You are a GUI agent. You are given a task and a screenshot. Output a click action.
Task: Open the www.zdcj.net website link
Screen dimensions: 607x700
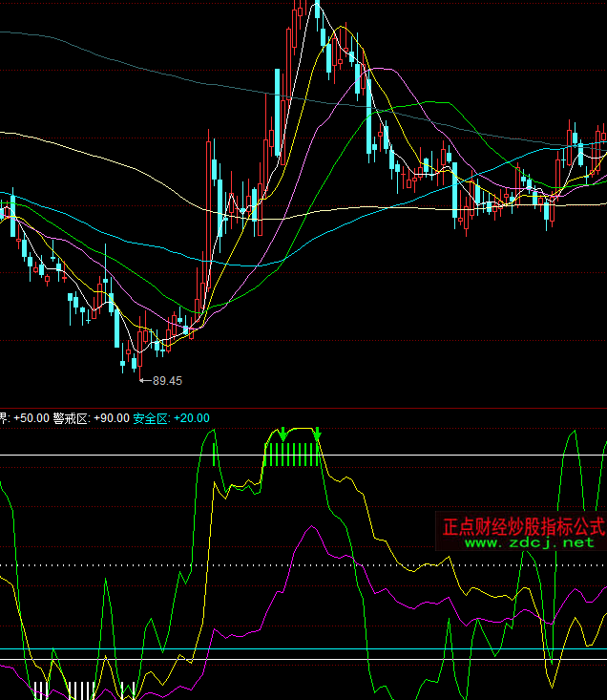(529, 542)
